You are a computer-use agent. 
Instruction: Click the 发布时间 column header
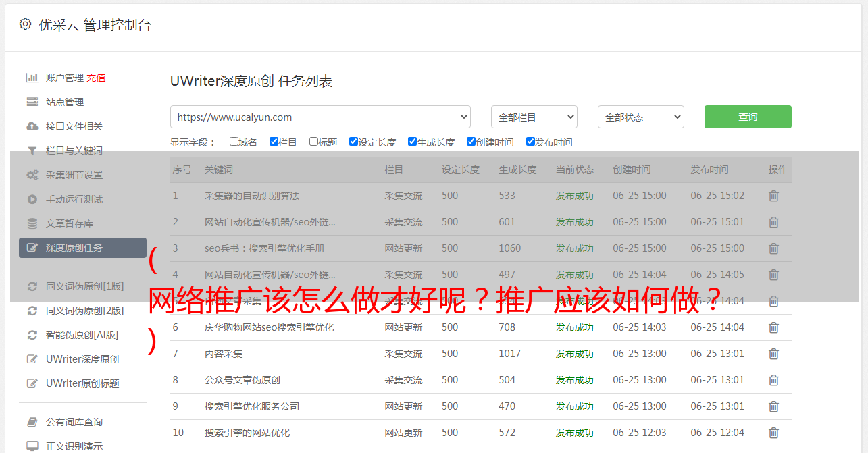(x=709, y=169)
